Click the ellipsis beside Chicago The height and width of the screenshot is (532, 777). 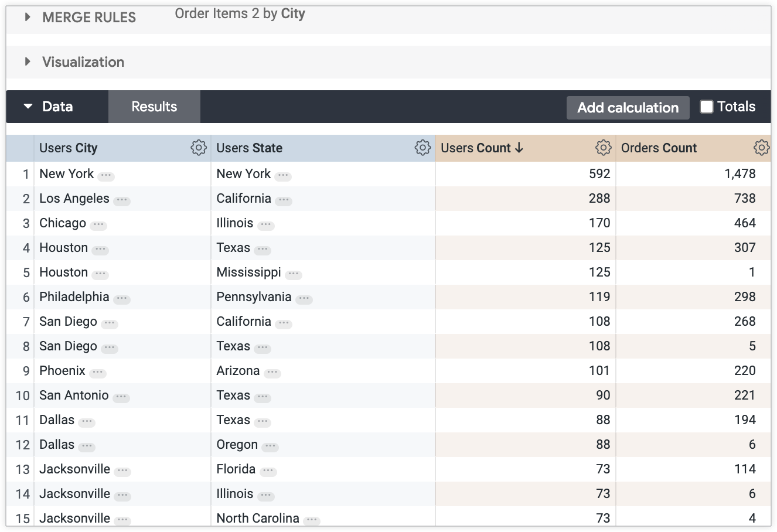(98, 224)
